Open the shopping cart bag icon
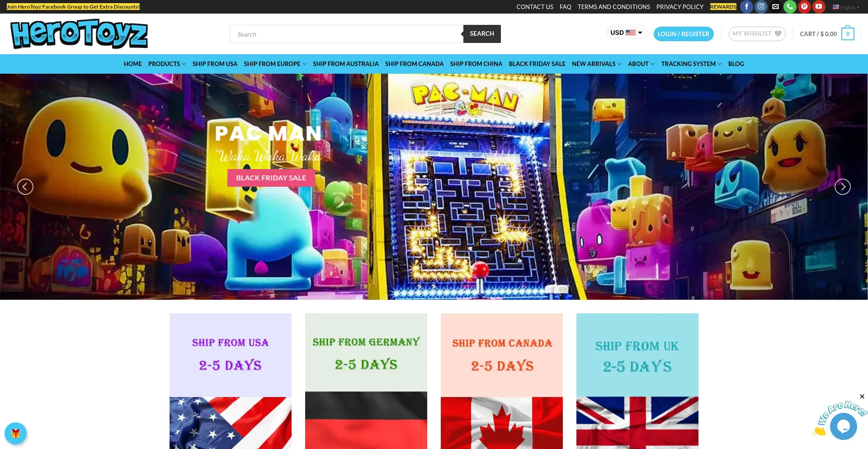Image resolution: width=868 pixels, height=449 pixels. tap(848, 33)
